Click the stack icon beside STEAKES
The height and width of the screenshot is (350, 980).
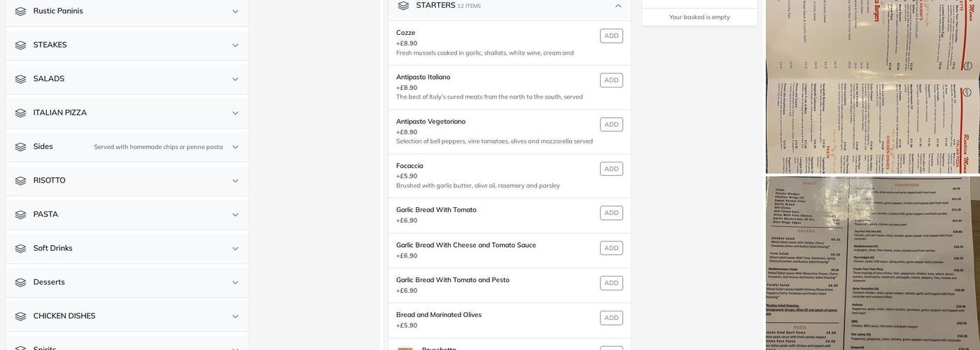20,45
